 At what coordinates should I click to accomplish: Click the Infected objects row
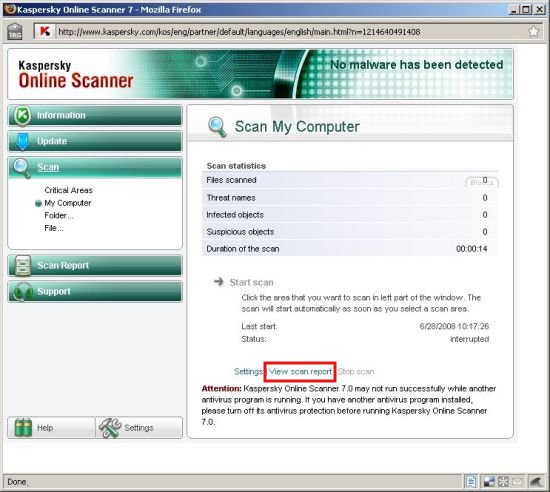pyautogui.click(x=350, y=215)
